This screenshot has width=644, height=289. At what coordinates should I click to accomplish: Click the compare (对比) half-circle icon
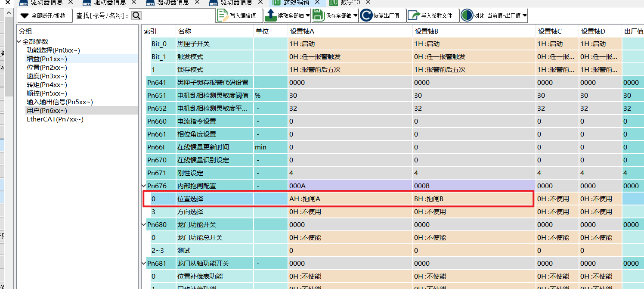click(467, 16)
